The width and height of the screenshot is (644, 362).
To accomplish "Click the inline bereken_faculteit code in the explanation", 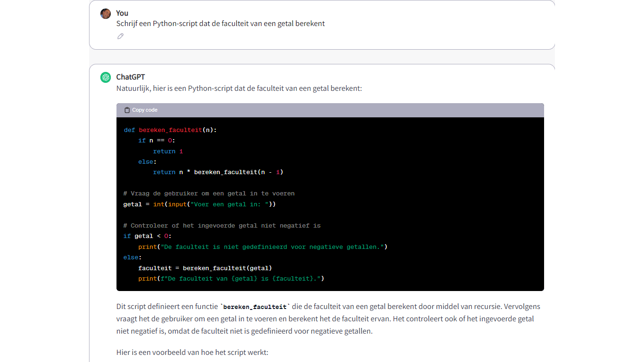I will pos(254,307).
